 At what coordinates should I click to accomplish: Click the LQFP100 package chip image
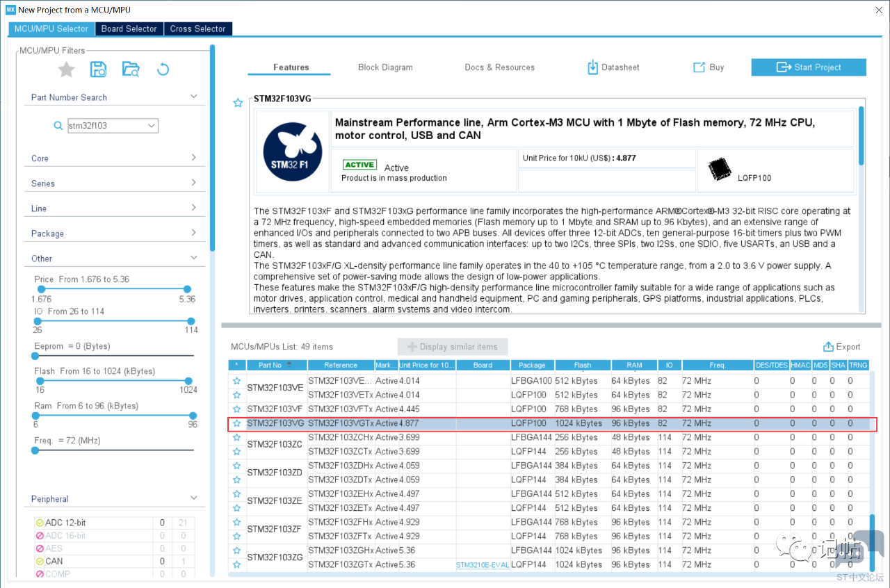pyautogui.click(x=720, y=169)
